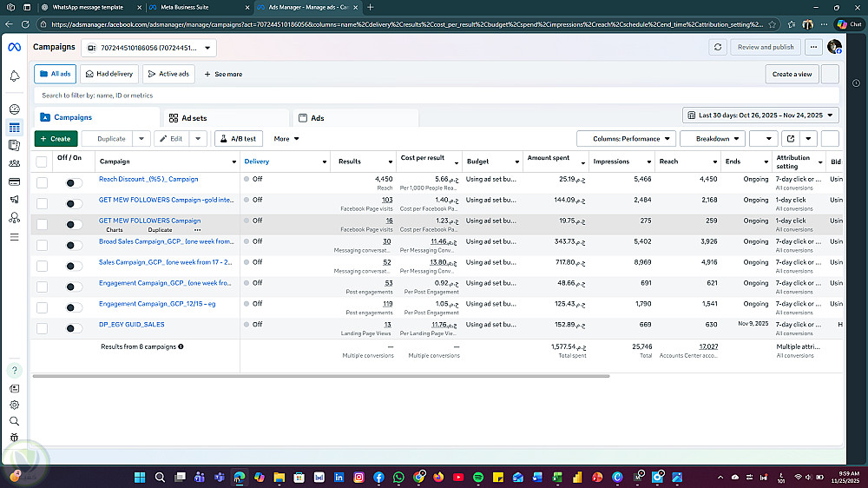Select the Campaigns tab
Screen dimensions: 868x488
coord(97,117)
